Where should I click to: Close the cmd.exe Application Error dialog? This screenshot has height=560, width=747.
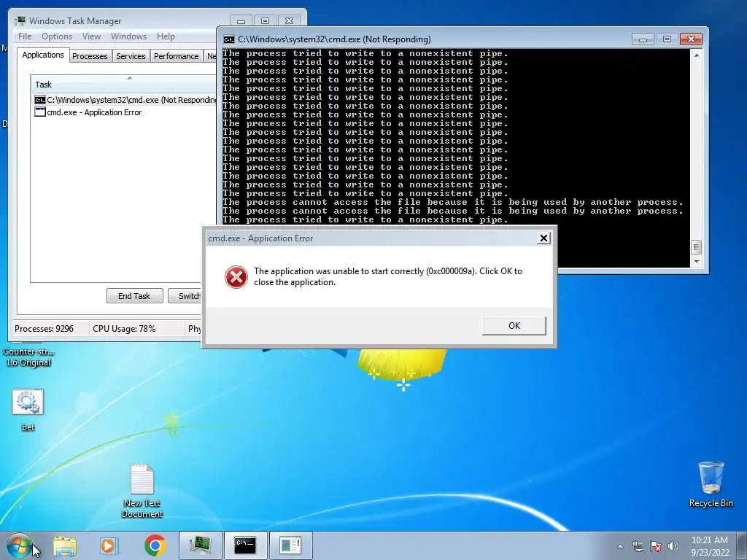[x=543, y=238]
